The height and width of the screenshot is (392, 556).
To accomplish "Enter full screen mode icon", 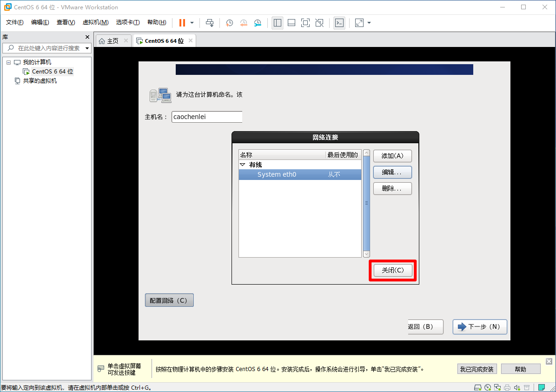I will pyautogui.click(x=305, y=23).
